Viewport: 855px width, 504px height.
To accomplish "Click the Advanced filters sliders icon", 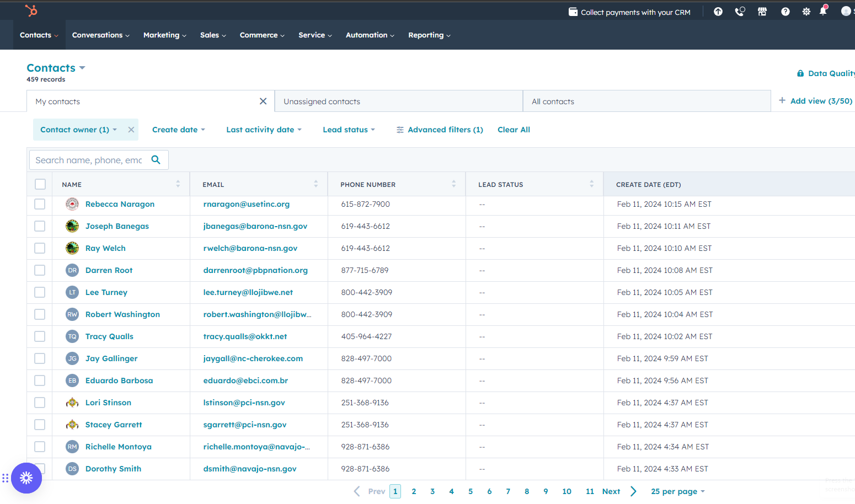I will (x=400, y=130).
